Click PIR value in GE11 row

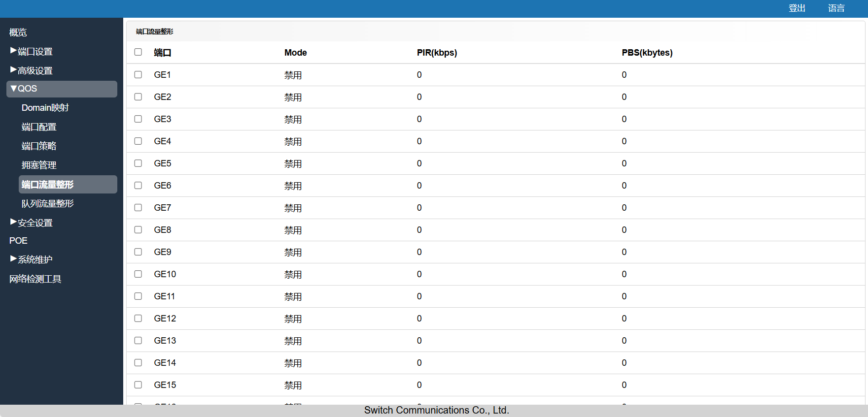pyautogui.click(x=419, y=296)
